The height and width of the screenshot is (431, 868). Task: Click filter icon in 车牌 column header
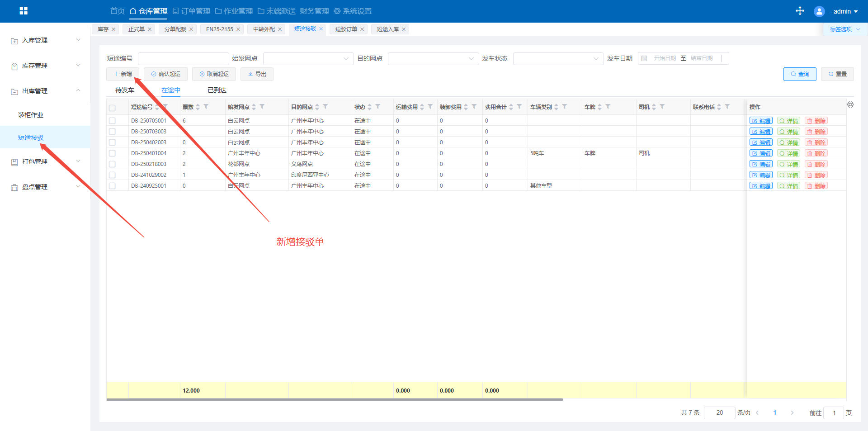608,107
